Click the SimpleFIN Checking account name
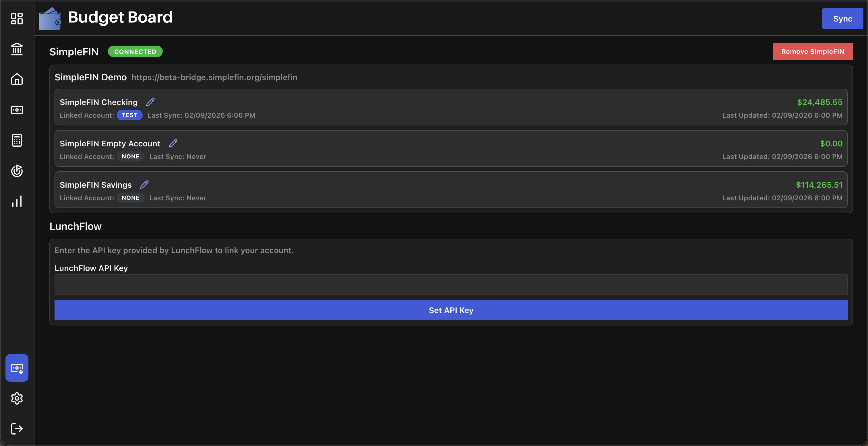Viewport: 868px width, 446px height. [99, 102]
